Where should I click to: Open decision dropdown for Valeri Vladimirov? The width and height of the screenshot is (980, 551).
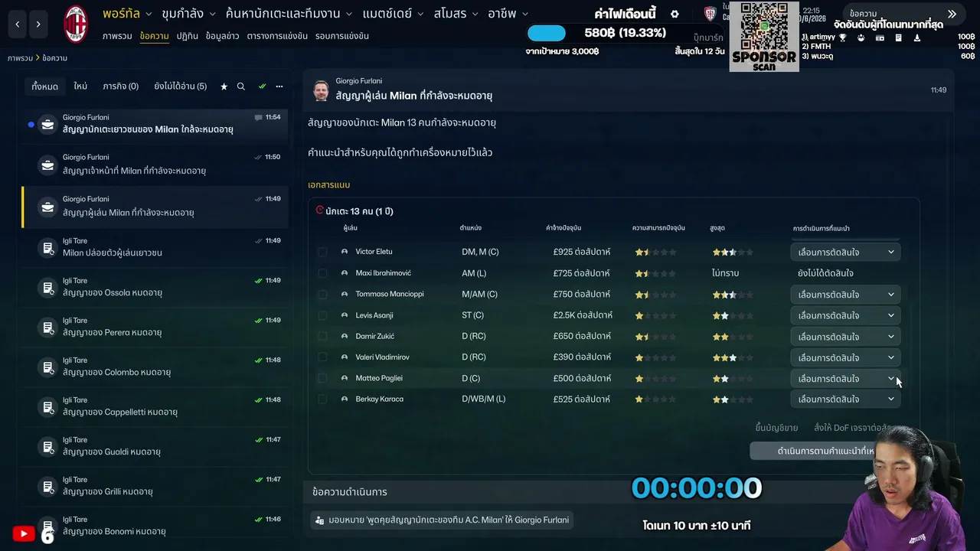pos(845,357)
